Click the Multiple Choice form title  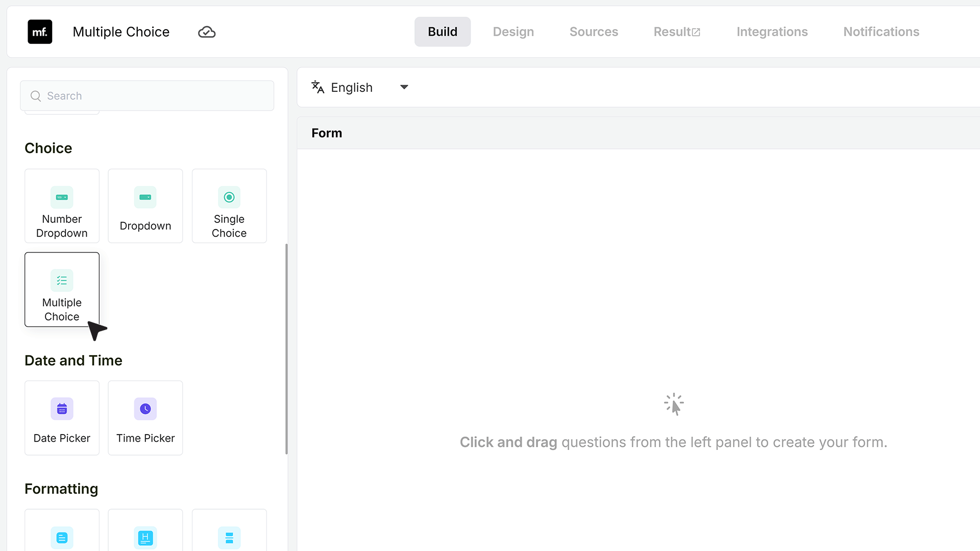click(x=121, y=32)
